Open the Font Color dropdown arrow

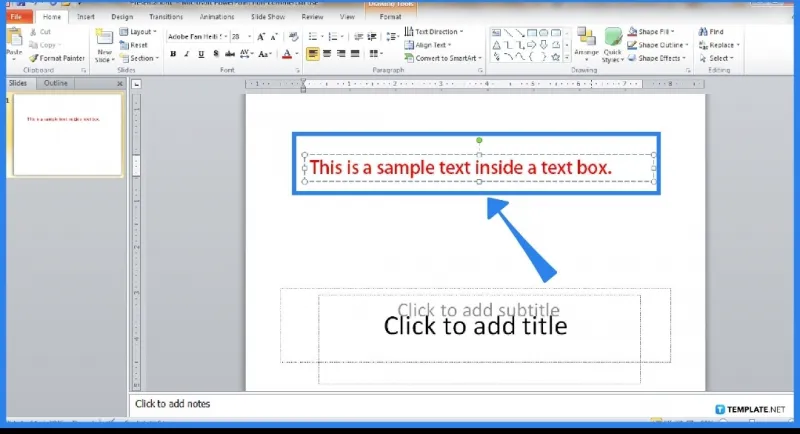point(297,54)
